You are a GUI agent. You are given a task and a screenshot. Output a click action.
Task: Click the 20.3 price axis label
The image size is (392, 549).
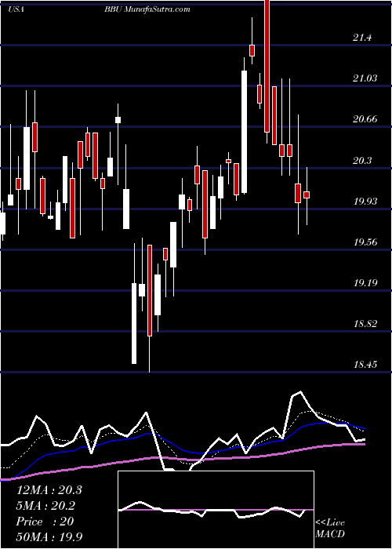363,160
